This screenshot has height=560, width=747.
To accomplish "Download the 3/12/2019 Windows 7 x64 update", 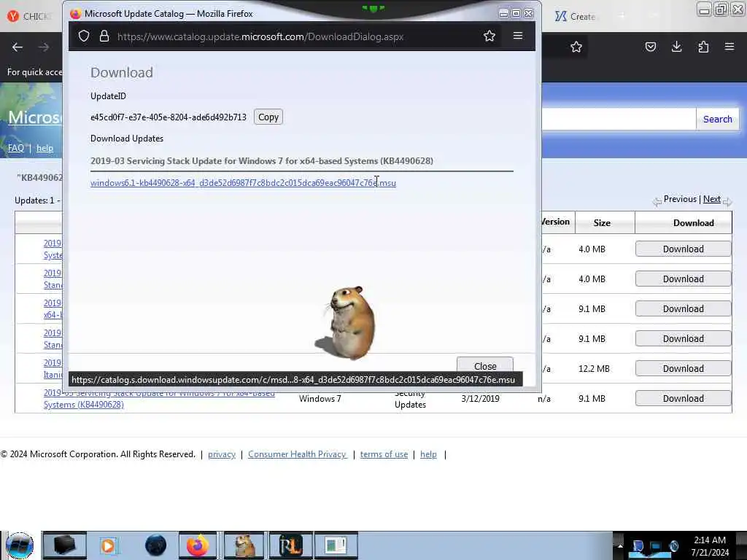I will click(683, 399).
